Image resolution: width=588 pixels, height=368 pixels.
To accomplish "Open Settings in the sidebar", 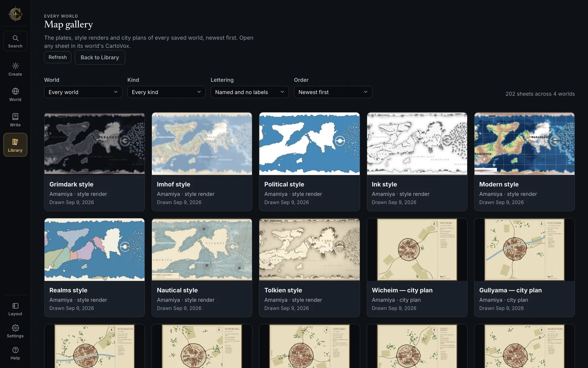I will 15,331.
